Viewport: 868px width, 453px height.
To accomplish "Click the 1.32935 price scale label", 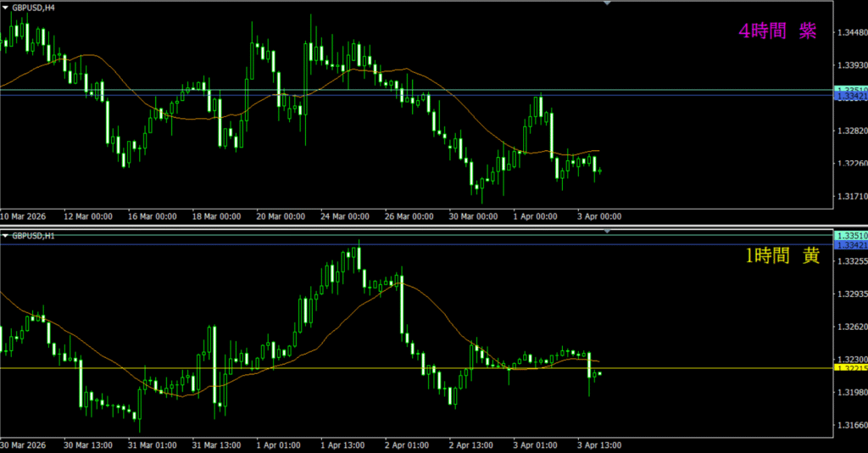I will point(852,294).
